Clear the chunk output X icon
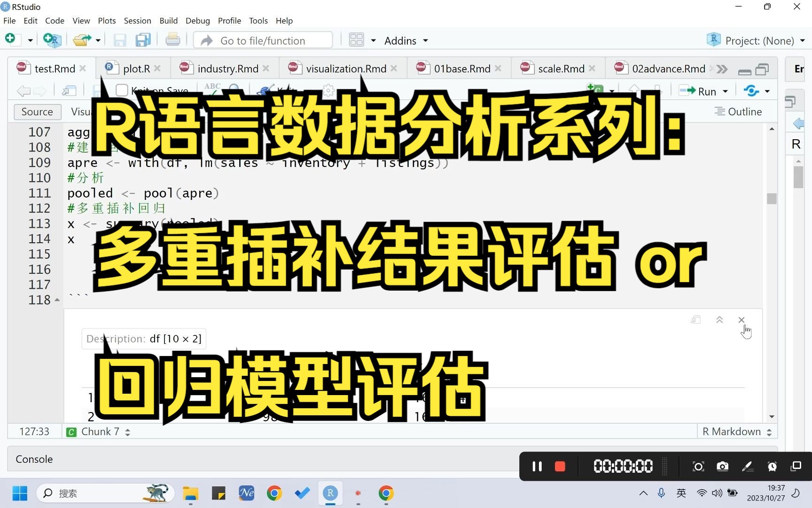Image resolution: width=812 pixels, height=508 pixels. (x=742, y=320)
